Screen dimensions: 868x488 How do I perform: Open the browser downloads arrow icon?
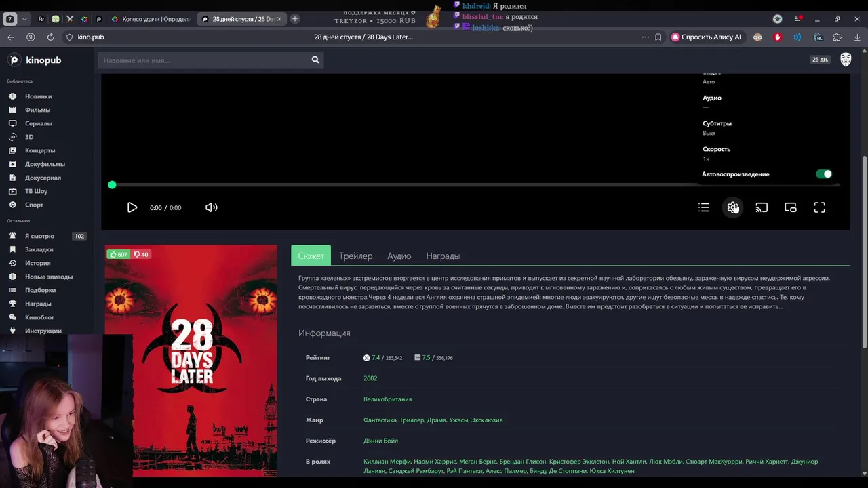pos(857,37)
